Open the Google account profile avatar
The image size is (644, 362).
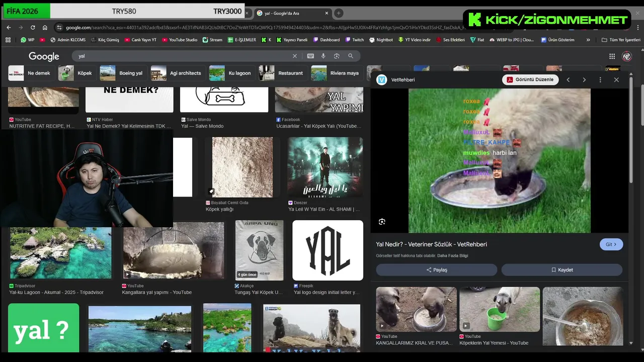click(627, 56)
